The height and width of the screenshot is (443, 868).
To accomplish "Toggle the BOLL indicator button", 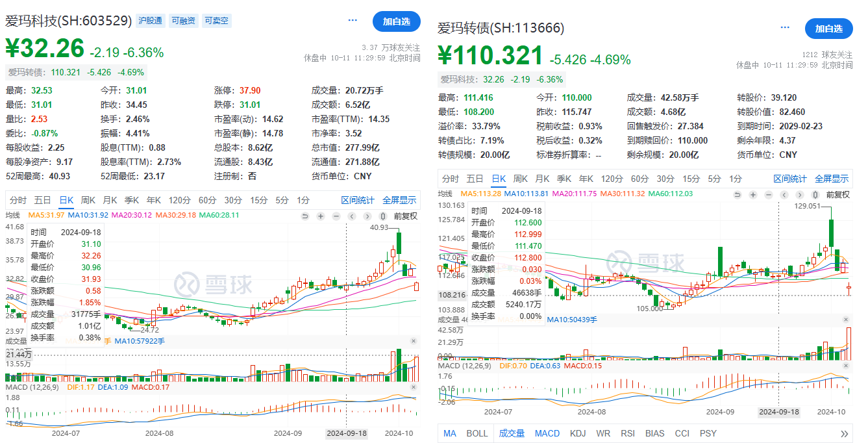I will [x=477, y=433].
